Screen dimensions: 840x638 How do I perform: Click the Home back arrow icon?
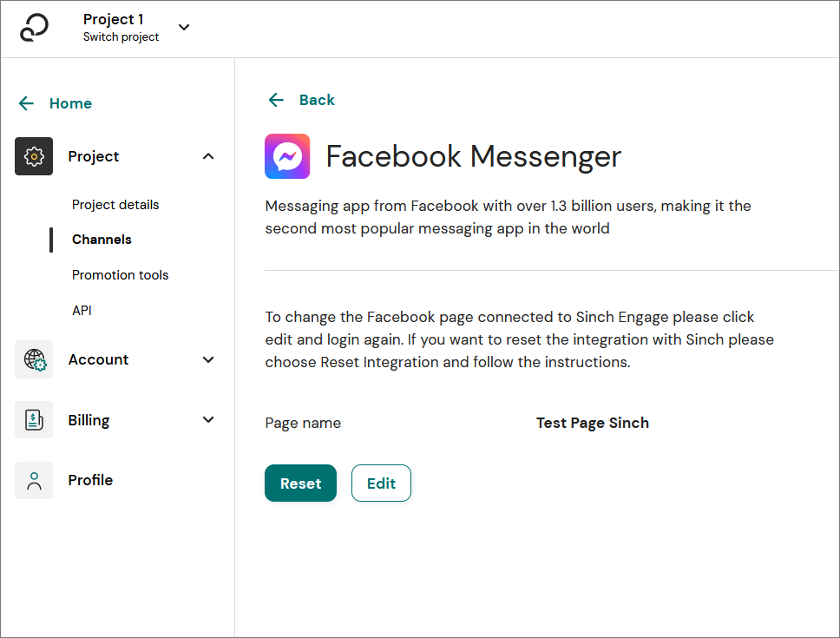pyautogui.click(x=26, y=102)
